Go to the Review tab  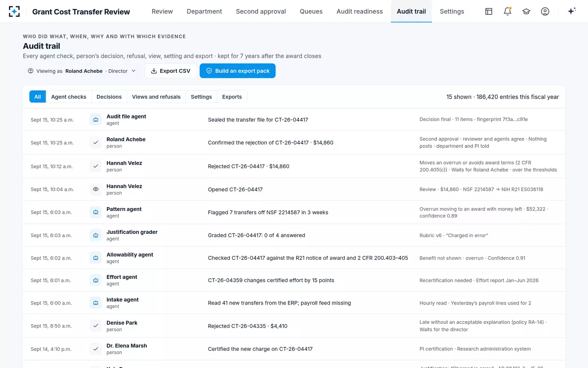pyautogui.click(x=162, y=11)
